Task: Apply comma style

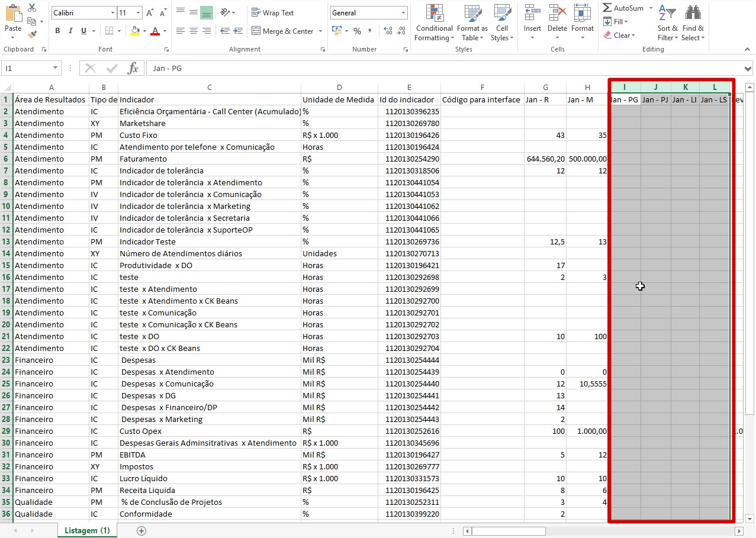Action: pyautogui.click(x=370, y=31)
